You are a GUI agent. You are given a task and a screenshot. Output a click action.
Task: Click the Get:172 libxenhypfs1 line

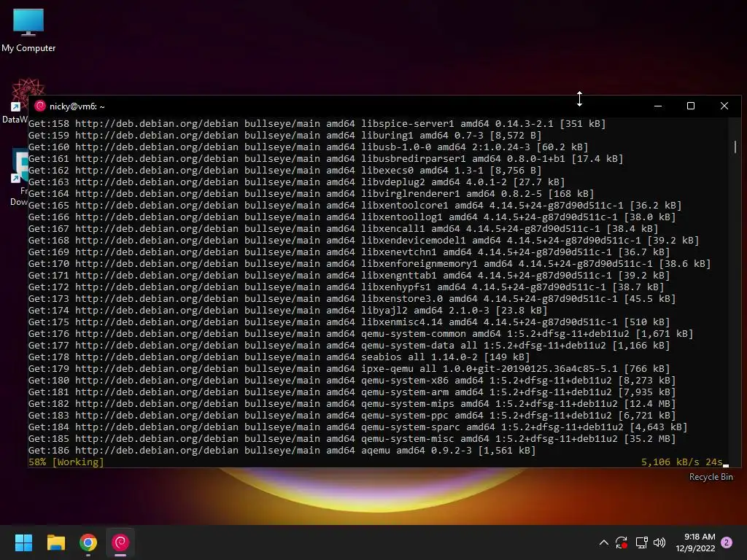(x=347, y=287)
